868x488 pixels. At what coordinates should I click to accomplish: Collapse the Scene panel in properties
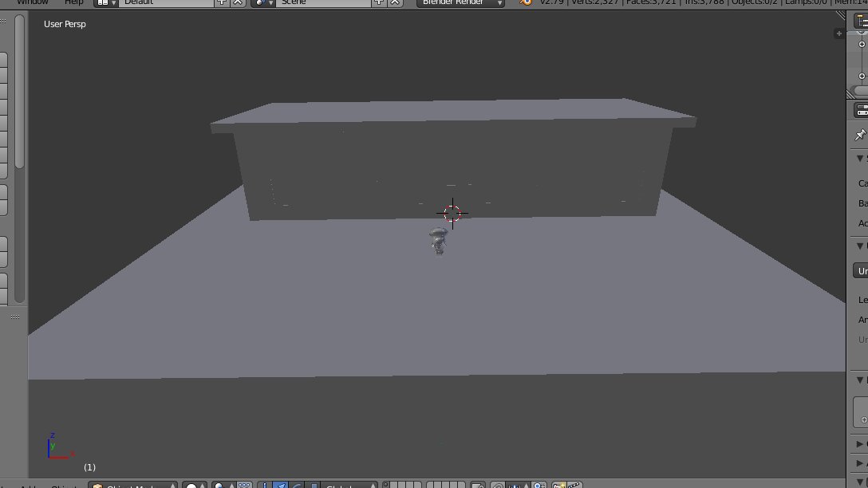point(860,159)
